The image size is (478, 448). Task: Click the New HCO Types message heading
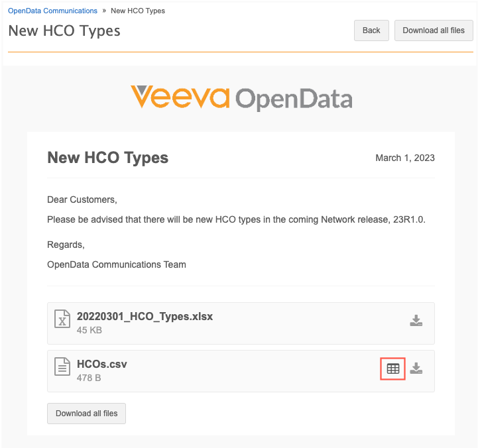click(107, 158)
